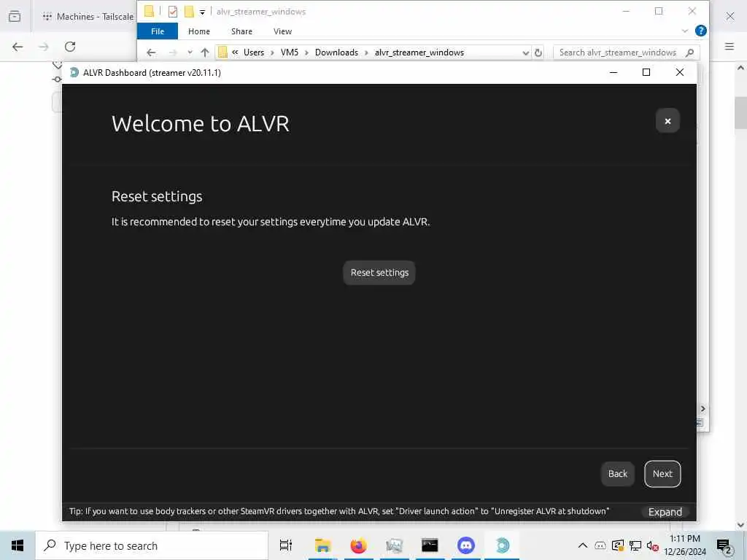Click Explorer's up-one-level arrow

tap(205, 52)
